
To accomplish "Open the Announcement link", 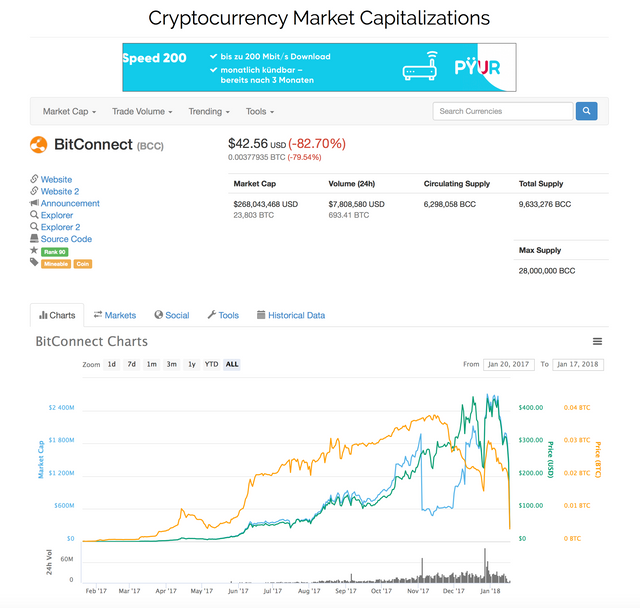I will [x=70, y=203].
